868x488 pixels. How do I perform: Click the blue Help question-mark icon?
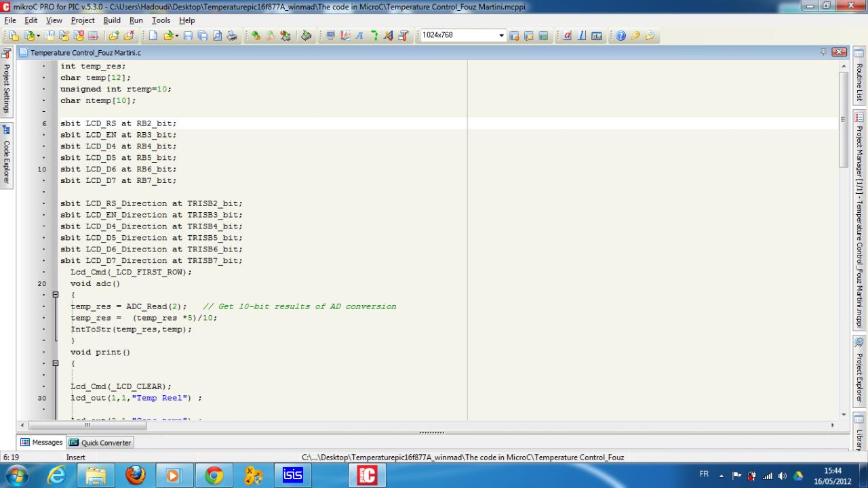[x=620, y=35]
